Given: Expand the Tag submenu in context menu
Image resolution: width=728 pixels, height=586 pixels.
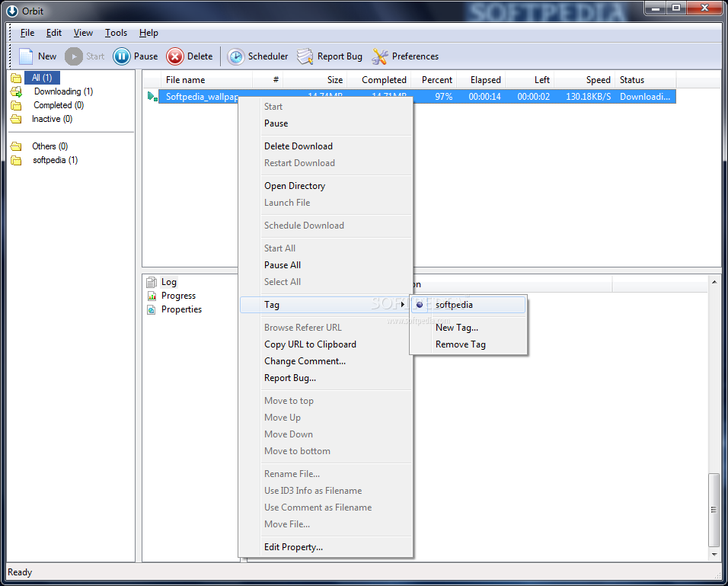Looking at the screenshot, I should coord(272,304).
